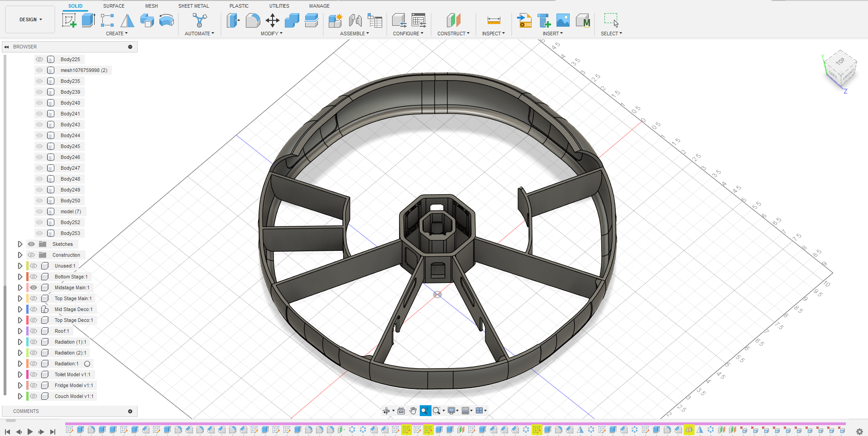The height and width of the screenshot is (436, 868).
Task: Toggle visibility of mesh1076759998 (2)
Action: 39,70
